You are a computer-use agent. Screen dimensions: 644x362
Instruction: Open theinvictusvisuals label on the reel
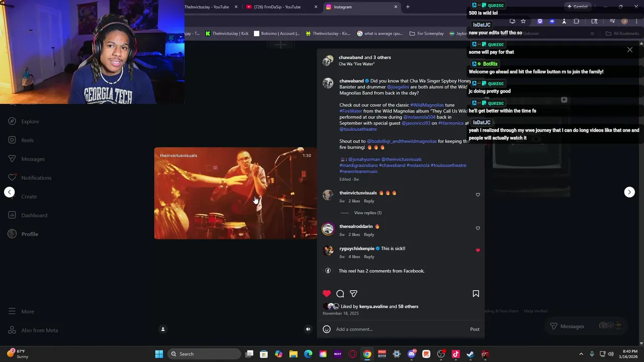pos(179,155)
